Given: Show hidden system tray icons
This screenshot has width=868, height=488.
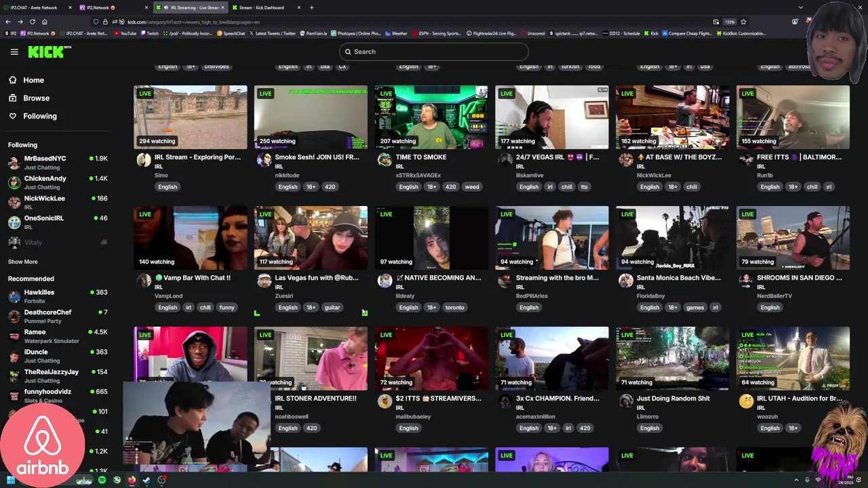Looking at the screenshot, I should [797, 480].
